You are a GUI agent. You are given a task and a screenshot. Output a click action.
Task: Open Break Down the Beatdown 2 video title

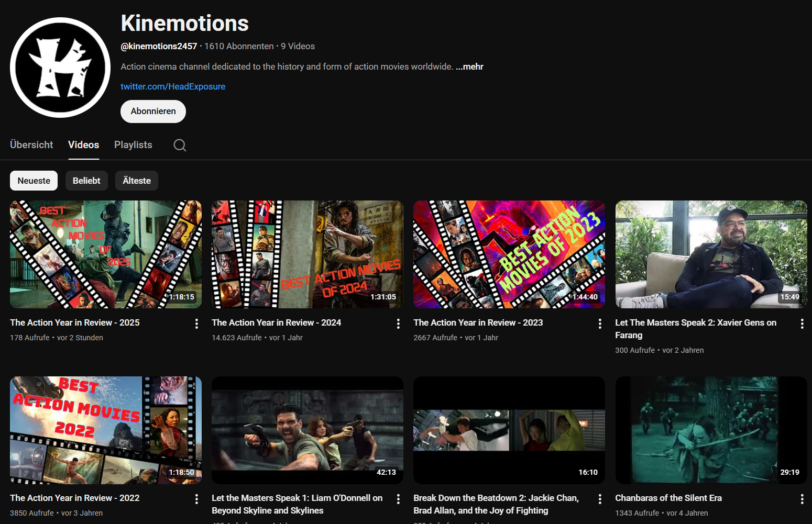coord(496,504)
